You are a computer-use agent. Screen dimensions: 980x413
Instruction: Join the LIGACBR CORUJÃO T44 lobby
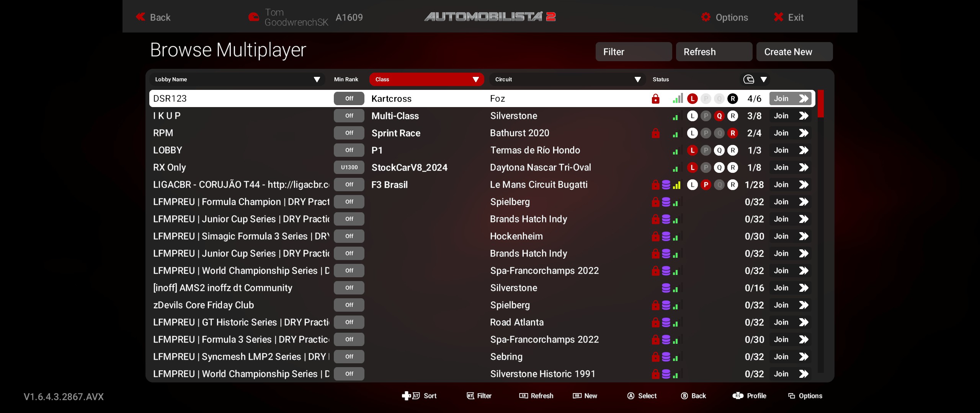point(791,185)
